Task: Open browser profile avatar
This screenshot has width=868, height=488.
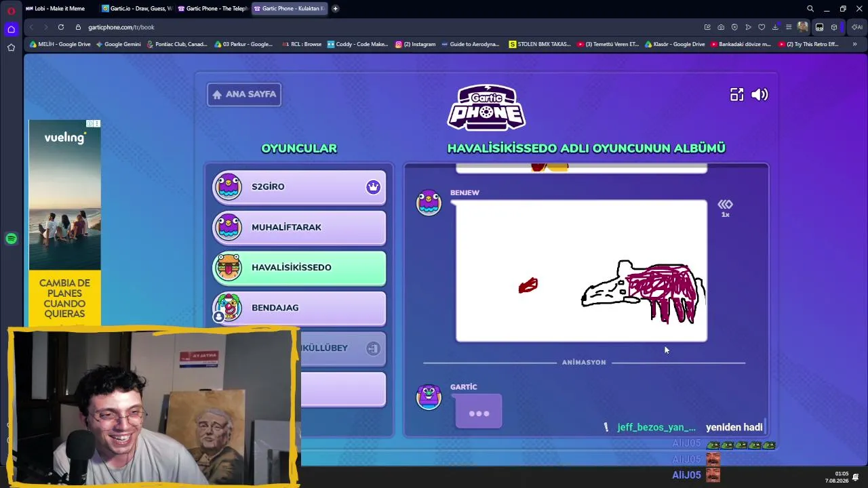Action: click(803, 27)
